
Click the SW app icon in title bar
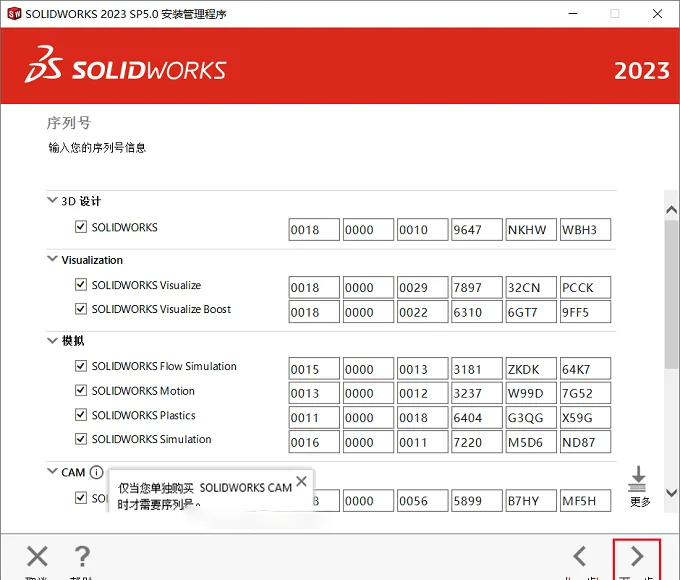[x=14, y=13]
